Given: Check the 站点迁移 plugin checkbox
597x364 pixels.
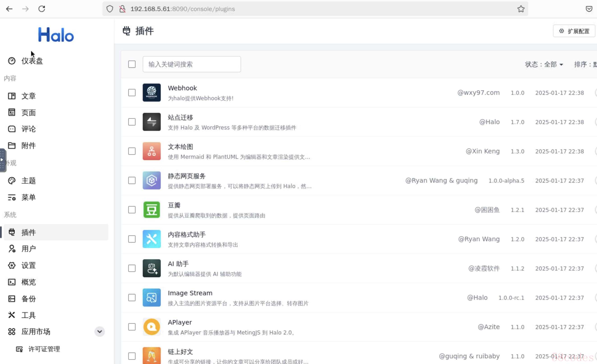Looking at the screenshot, I should [132, 122].
